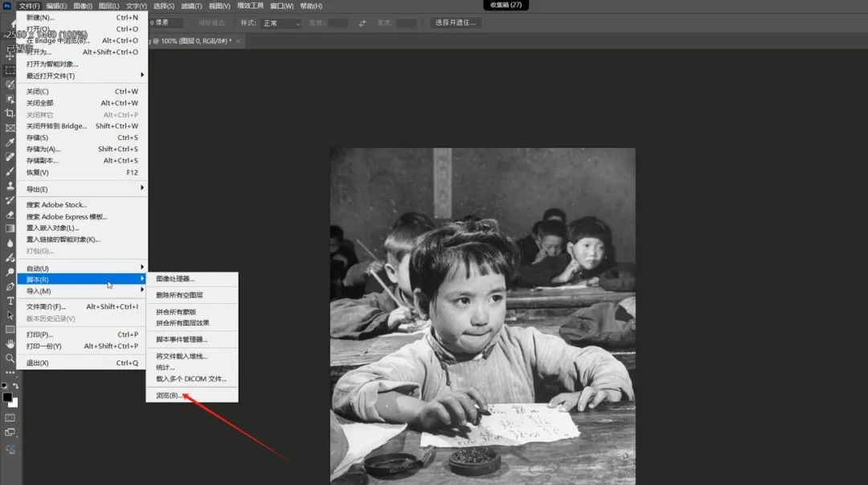Select the History Brush tool
This screenshot has height=485, width=868.
tap(10, 200)
